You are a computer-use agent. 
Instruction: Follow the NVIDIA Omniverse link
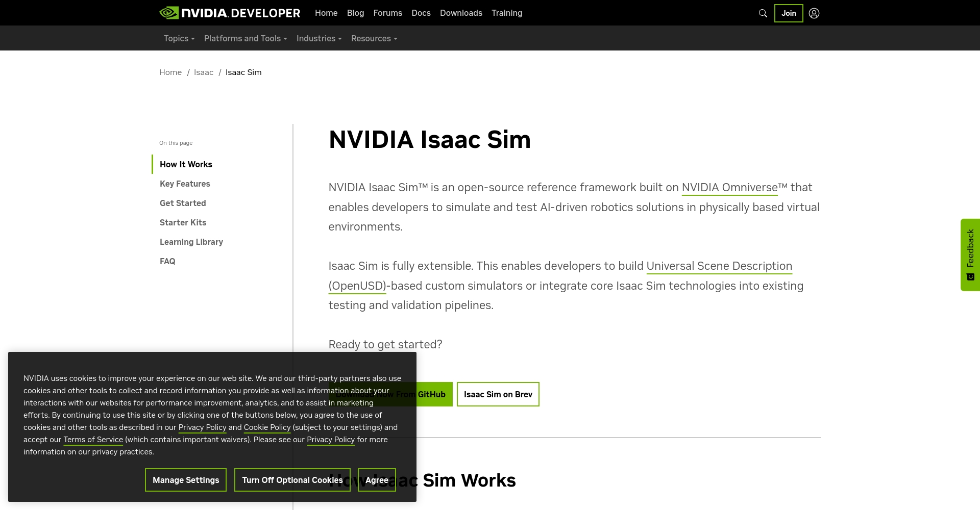pos(729,188)
